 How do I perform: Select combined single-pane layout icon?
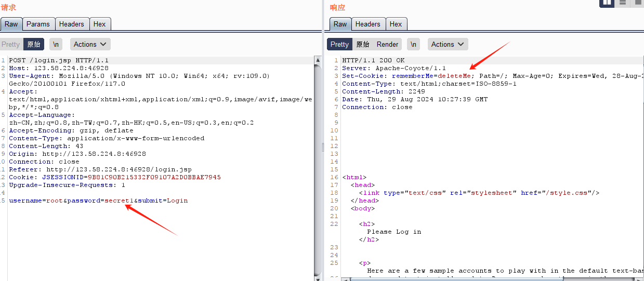pyautogui.click(x=638, y=3)
